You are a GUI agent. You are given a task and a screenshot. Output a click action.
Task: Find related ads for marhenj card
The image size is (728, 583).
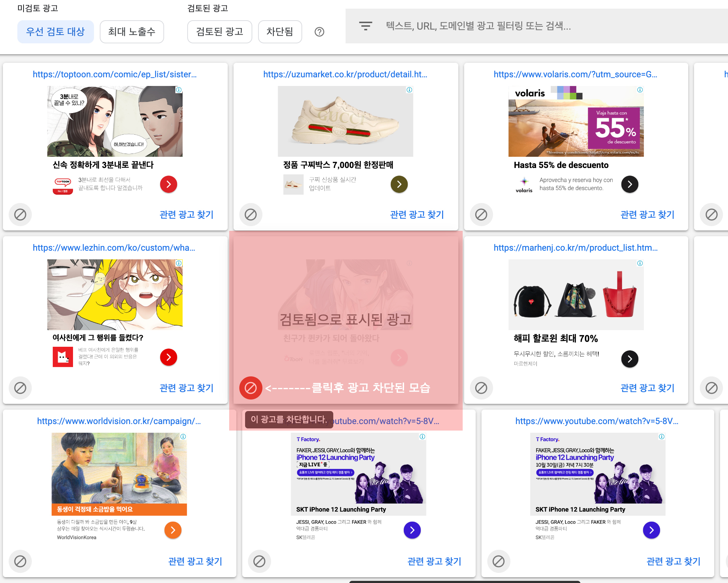[x=647, y=388]
